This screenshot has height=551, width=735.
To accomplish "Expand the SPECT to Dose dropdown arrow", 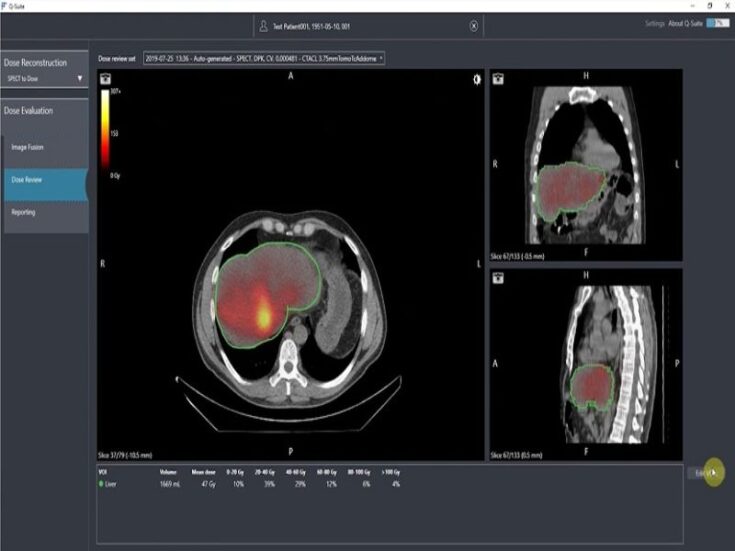I will 79,78.
